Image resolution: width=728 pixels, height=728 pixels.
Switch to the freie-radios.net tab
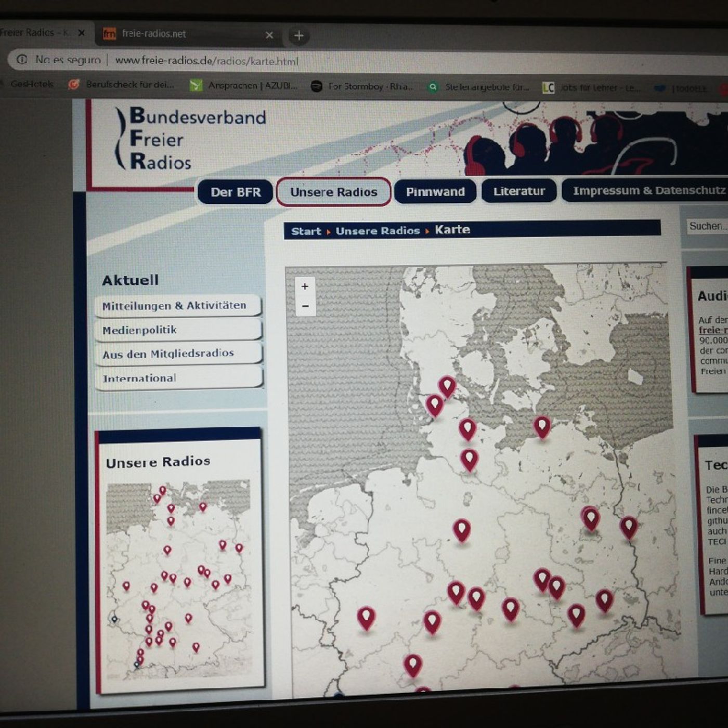pos(187,34)
